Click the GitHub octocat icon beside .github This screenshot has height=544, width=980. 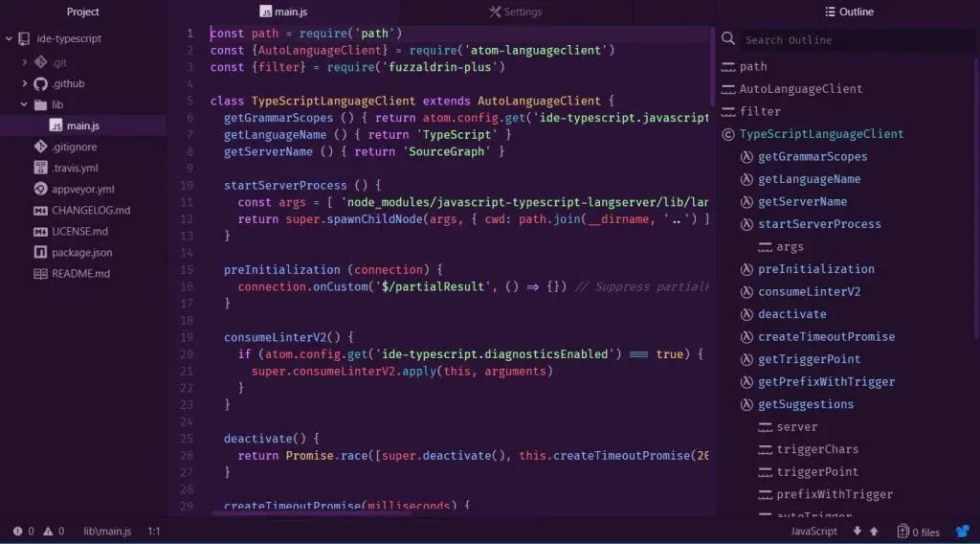click(40, 83)
